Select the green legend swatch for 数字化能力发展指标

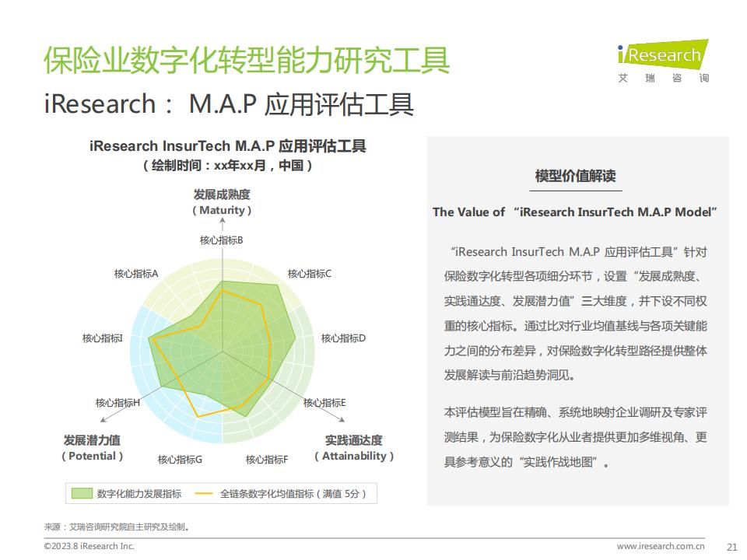[x=82, y=493]
